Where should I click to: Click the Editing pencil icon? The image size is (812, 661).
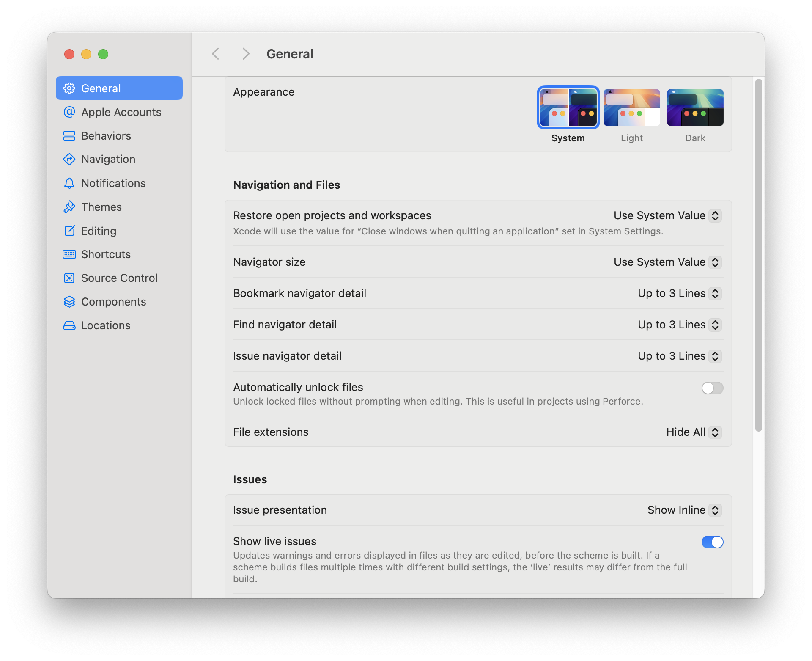coord(69,231)
